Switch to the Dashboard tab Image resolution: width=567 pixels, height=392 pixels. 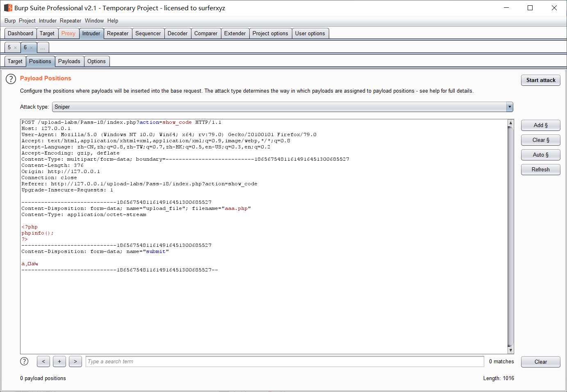pos(20,34)
